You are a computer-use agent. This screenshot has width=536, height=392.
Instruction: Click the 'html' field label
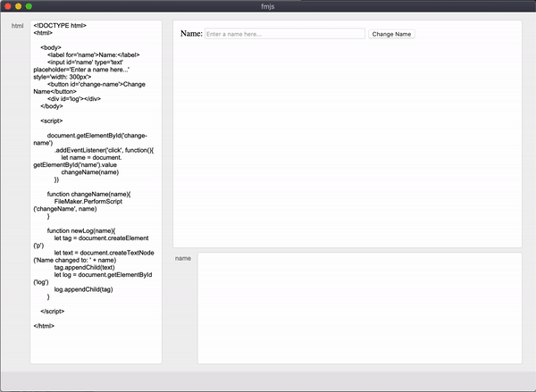(x=18, y=26)
